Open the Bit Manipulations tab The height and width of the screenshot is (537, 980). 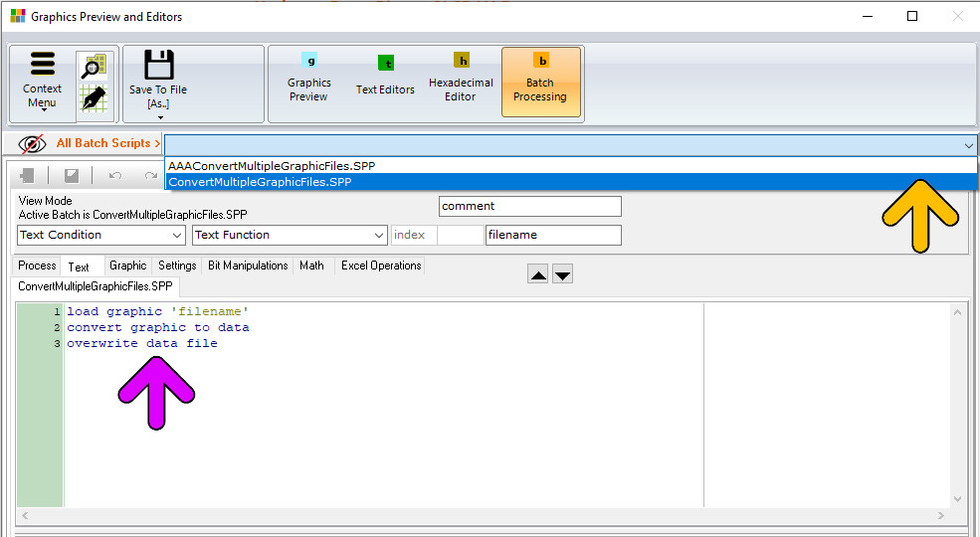[x=248, y=266]
